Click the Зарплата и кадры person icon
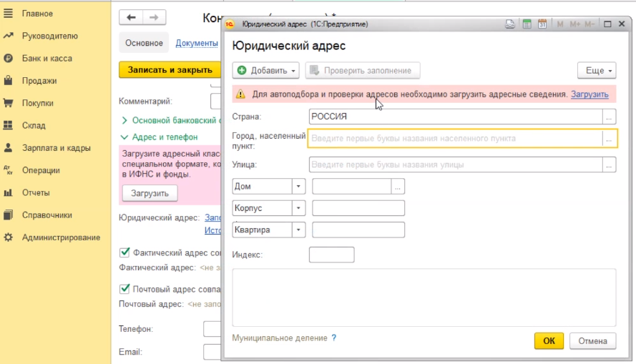 tap(8, 147)
